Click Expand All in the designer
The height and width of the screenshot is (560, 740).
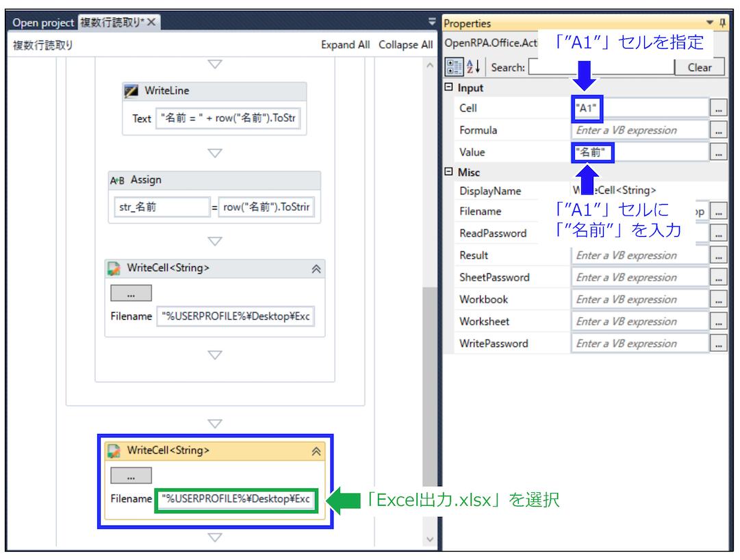click(x=345, y=44)
